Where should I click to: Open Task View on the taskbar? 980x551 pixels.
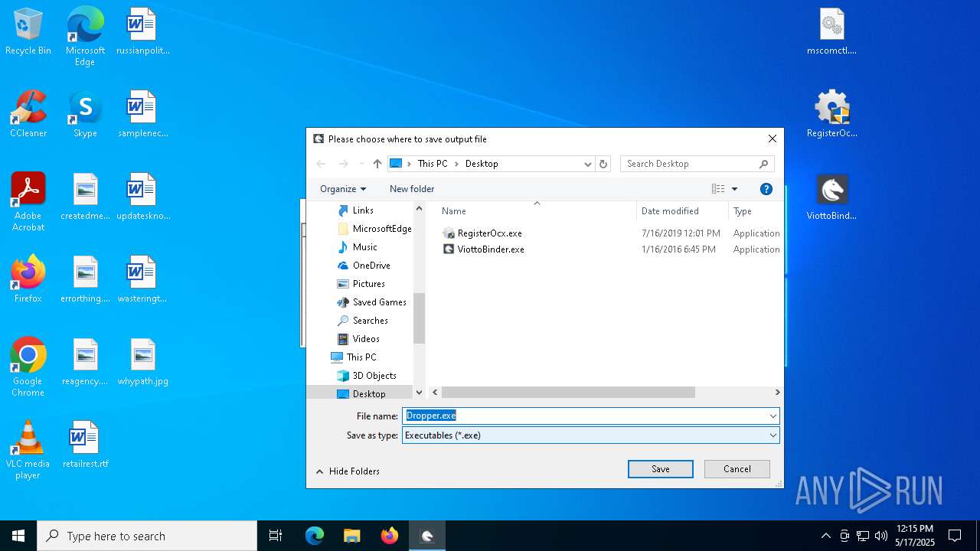point(276,536)
